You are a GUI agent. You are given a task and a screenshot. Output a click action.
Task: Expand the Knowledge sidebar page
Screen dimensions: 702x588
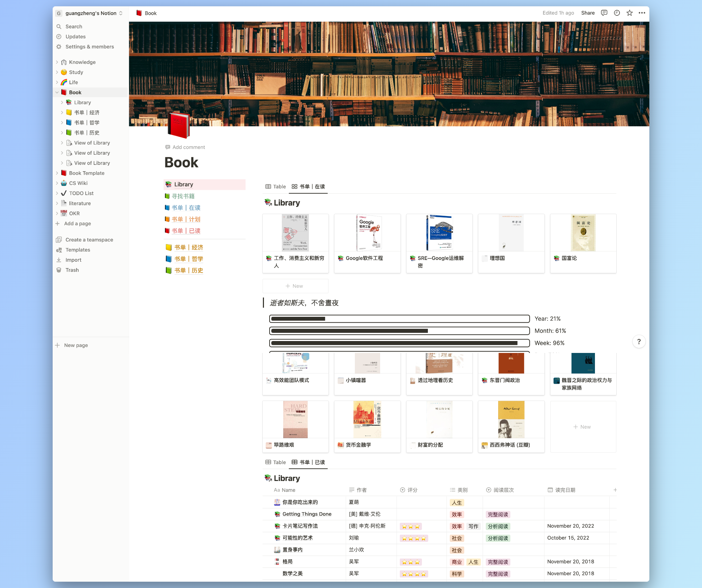tap(57, 62)
